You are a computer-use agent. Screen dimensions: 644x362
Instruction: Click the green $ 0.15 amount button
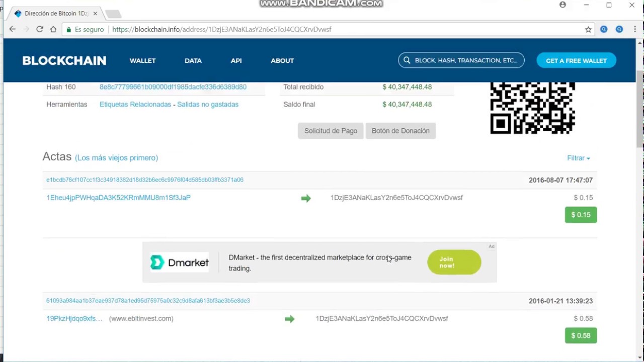(581, 215)
